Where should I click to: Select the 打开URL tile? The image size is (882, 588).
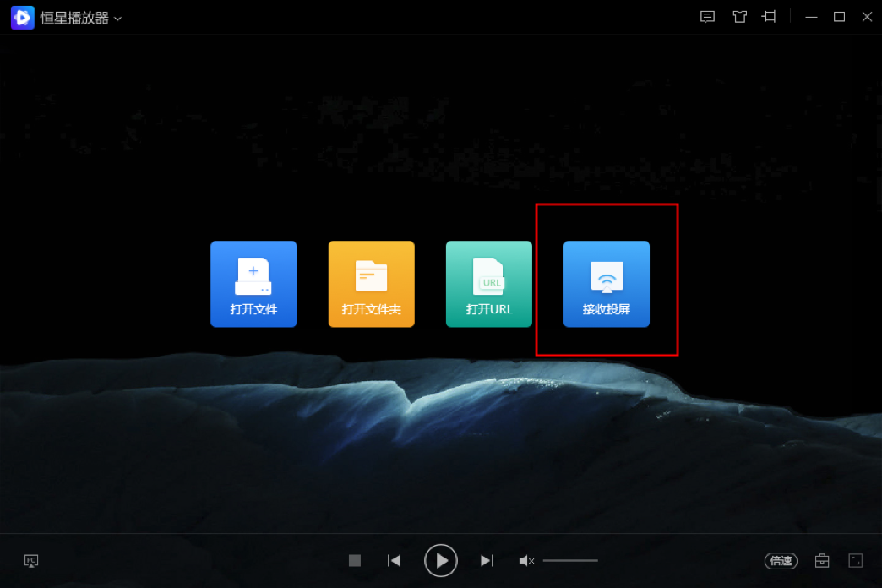coord(489,284)
